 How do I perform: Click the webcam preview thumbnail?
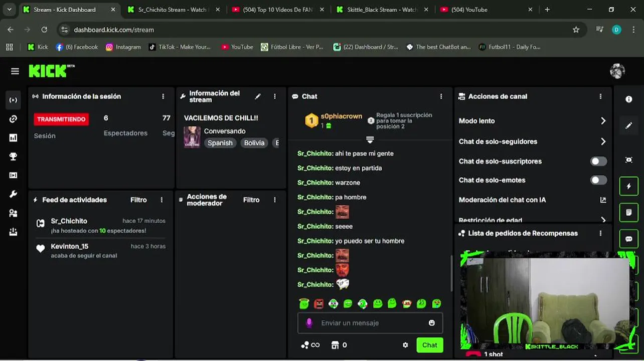[x=547, y=301]
